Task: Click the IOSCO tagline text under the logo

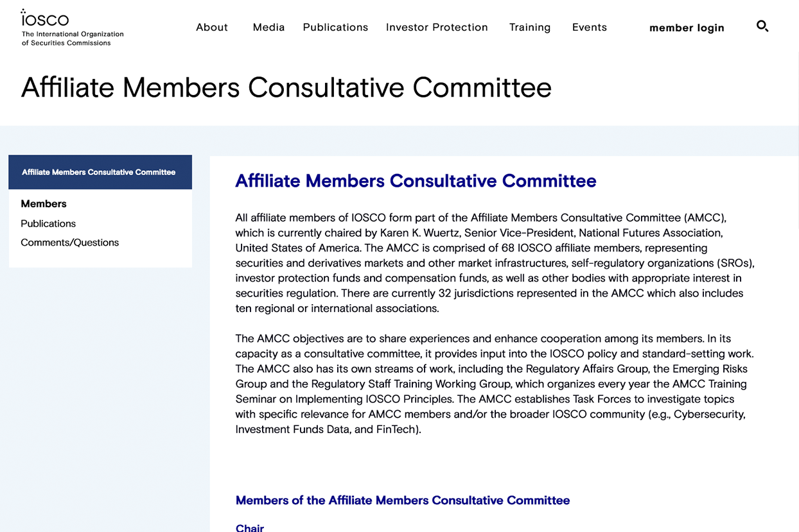Action: [71, 39]
